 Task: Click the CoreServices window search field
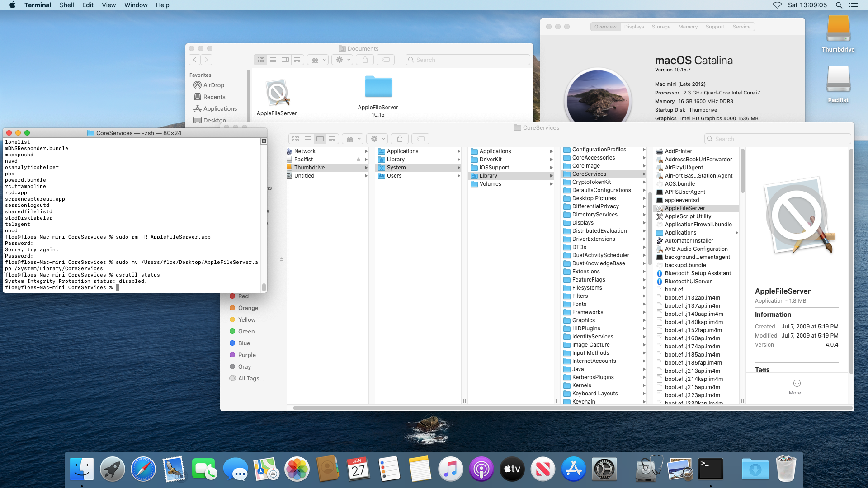pyautogui.click(x=778, y=139)
